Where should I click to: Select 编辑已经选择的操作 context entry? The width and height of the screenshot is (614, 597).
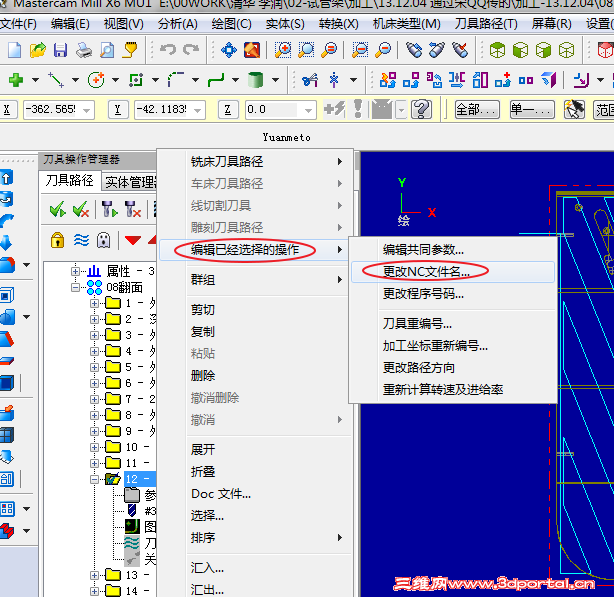pyautogui.click(x=253, y=250)
